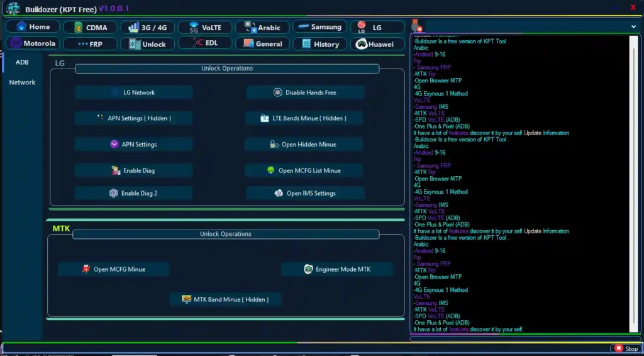Click the EDL tab icon
644x356 pixels.
[197, 43]
